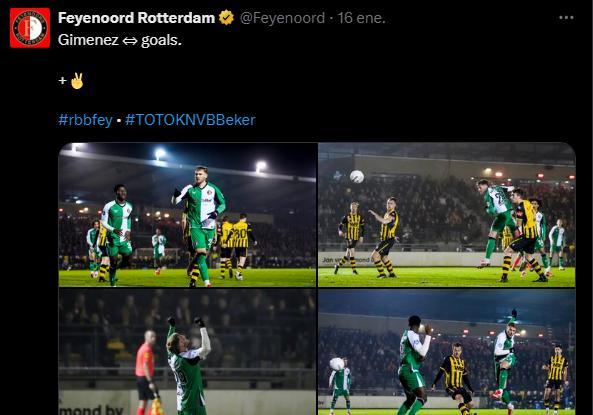Viewport: 593px width, 415px height.
Task: Click the football in the bottom-right photo
Action: 337,364
